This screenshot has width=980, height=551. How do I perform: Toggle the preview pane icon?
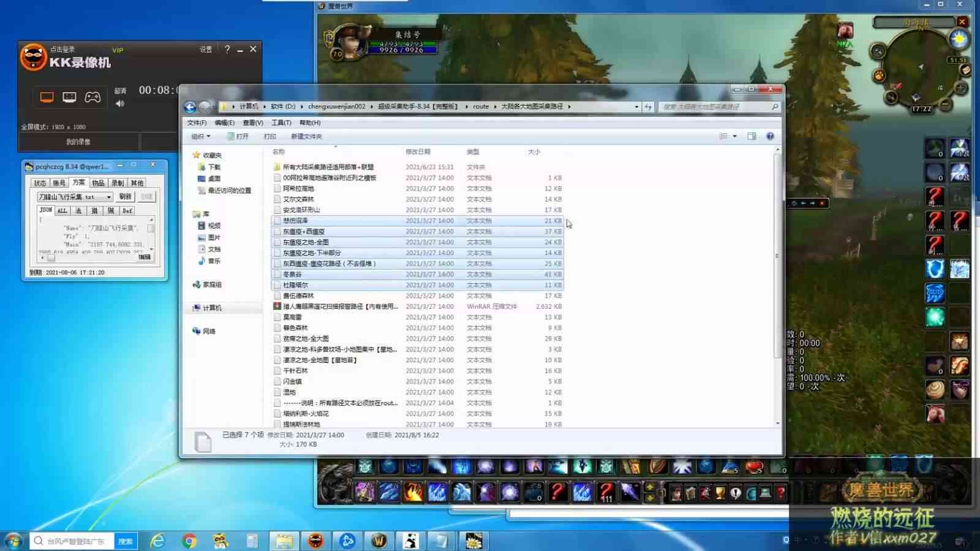pyautogui.click(x=752, y=136)
